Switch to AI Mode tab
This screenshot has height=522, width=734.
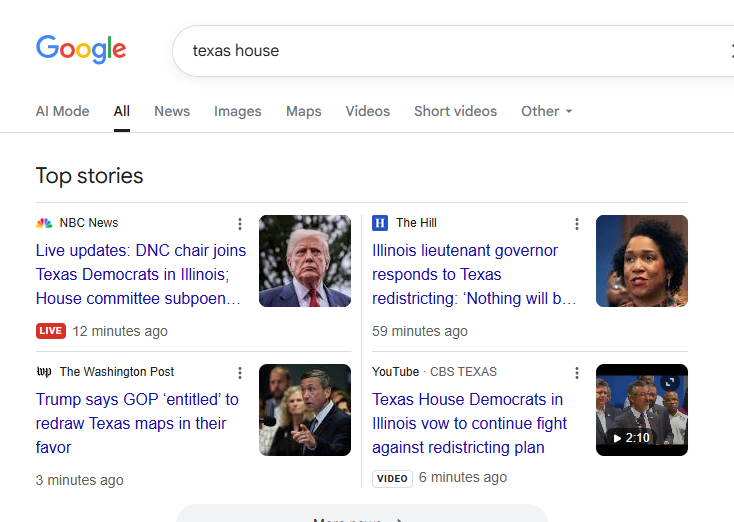tap(62, 111)
